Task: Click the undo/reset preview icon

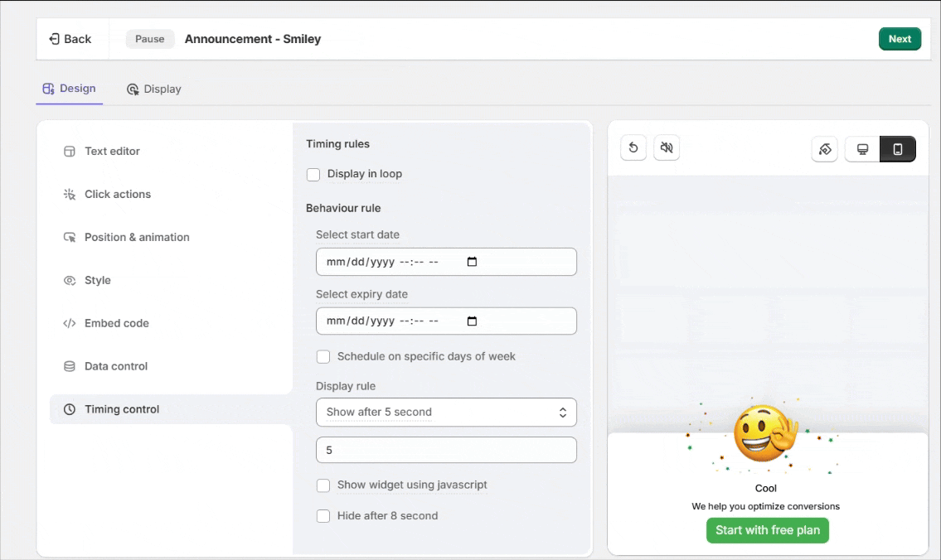Action: [x=633, y=148]
